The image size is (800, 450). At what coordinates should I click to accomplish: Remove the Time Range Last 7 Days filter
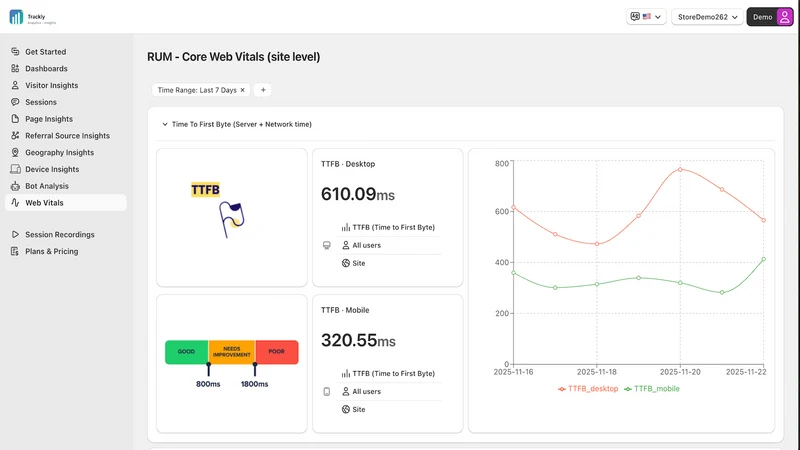[243, 90]
